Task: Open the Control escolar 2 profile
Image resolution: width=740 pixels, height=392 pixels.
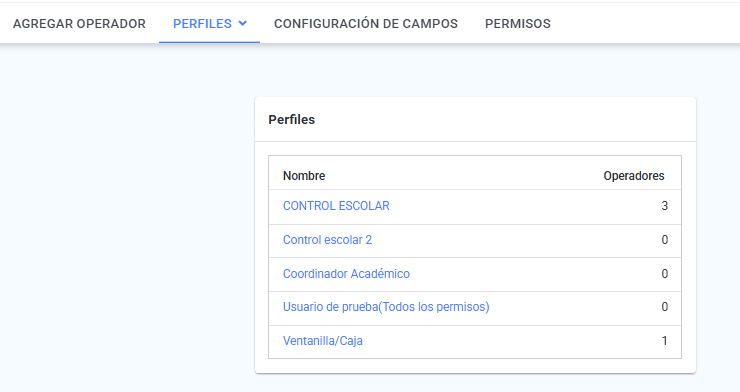Action: (x=327, y=240)
